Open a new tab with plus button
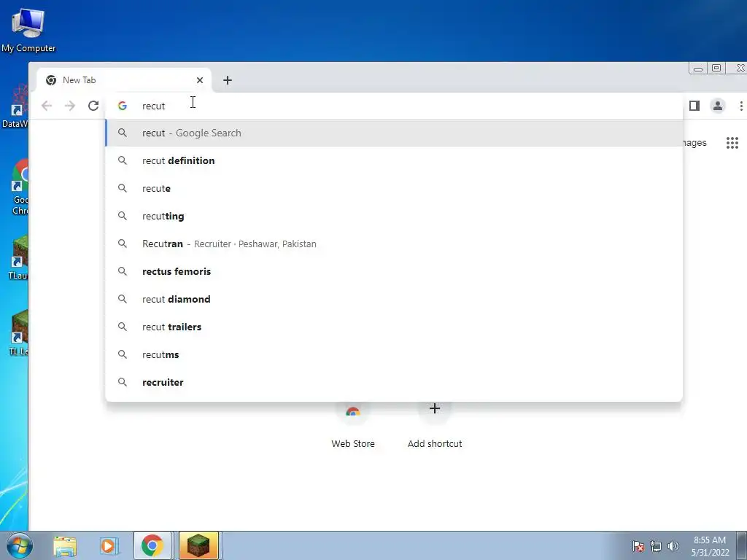The width and height of the screenshot is (747, 560). click(x=228, y=80)
